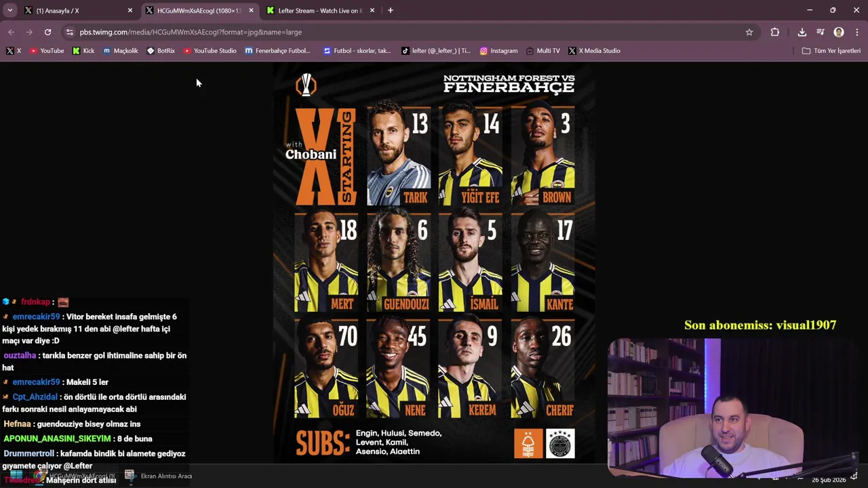Screen dimensions: 868x488
Task: Switch to Lefter Stream Kick tab
Action: pyautogui.click(x=320, y=10)
